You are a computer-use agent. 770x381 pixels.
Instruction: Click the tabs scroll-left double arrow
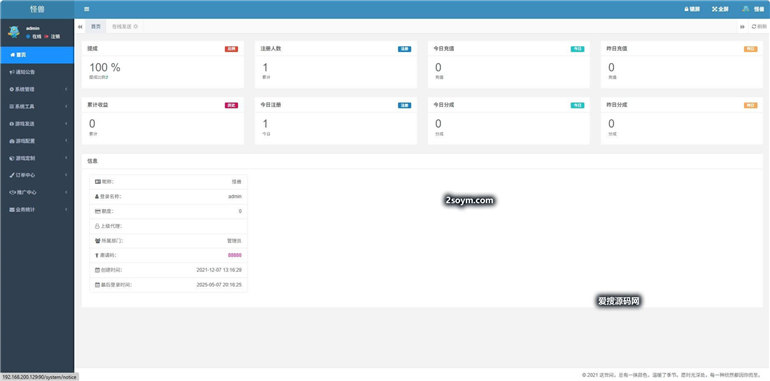coord(80,27)
